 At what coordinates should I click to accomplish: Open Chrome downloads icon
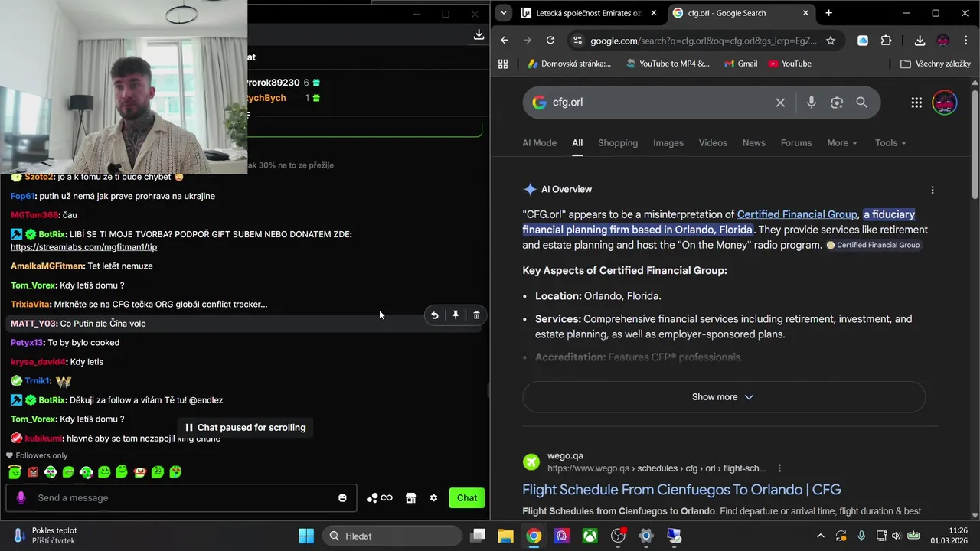(920, 41)
